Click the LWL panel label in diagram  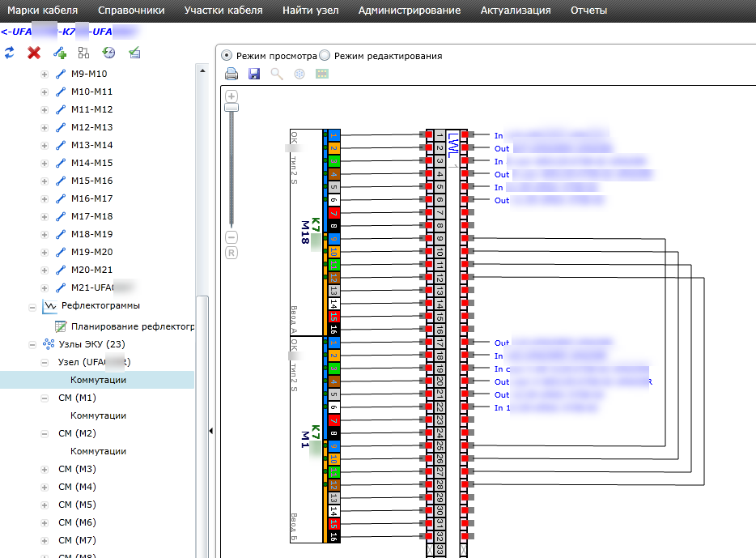452,145
